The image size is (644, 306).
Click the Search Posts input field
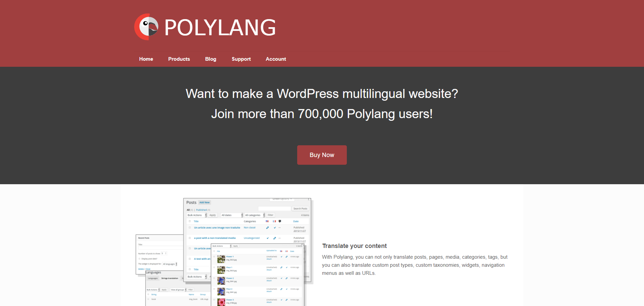[274, 209]
